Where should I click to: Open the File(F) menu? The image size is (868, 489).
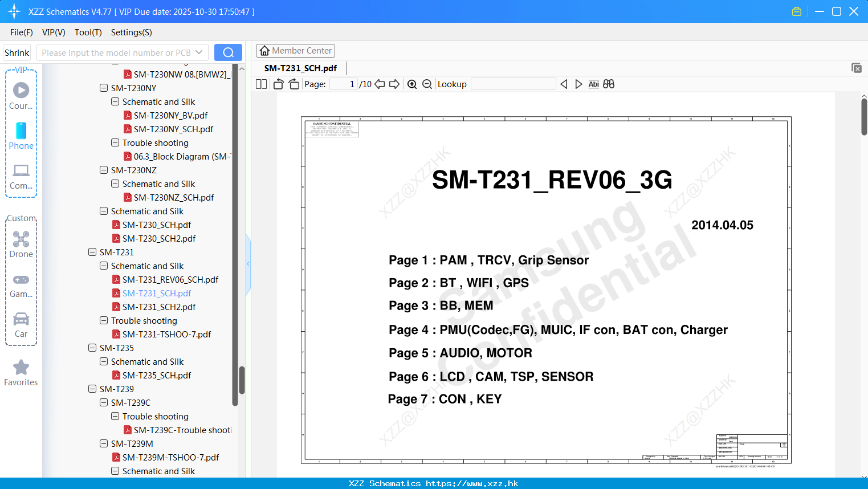click(x=22, y=32)
